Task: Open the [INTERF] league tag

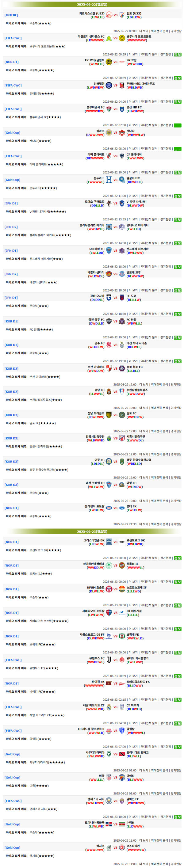Action: click(11, 15)
